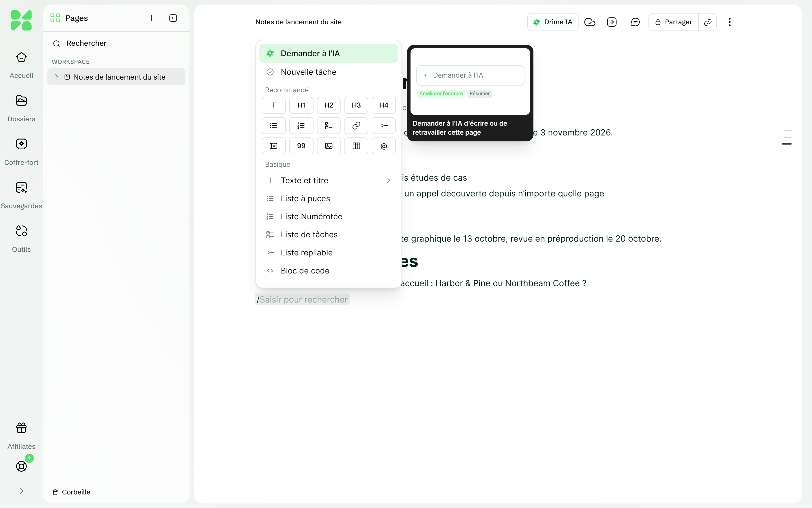Select Bloc de code menu entry
This screenshot has height=508, width=812.
(x=328, y=271)
